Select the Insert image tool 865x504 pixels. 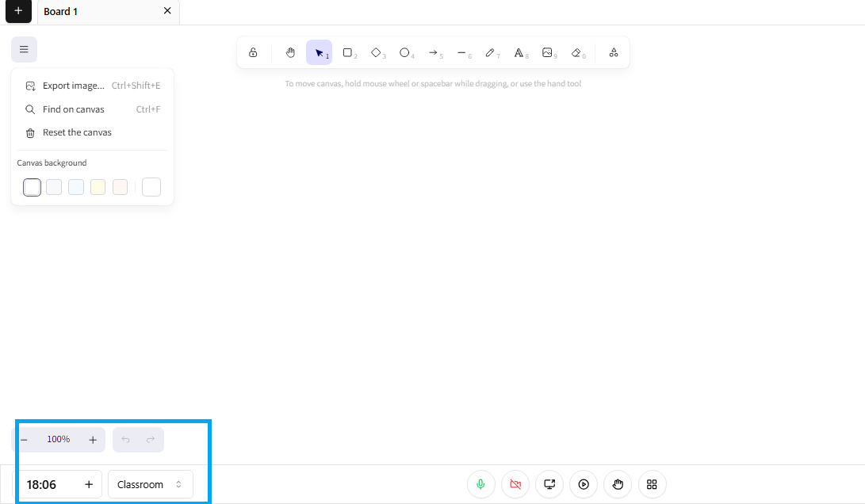tap(547, 53)
